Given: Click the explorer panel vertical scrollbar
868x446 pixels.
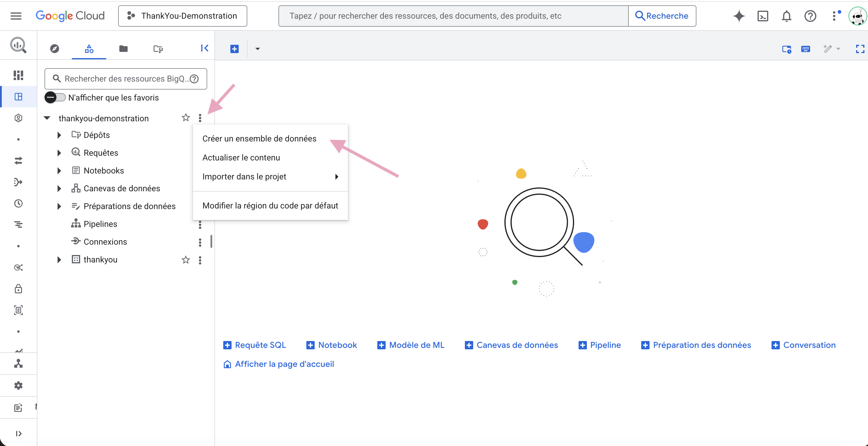Looking at the screenshot, I should [x=211, y=241].
